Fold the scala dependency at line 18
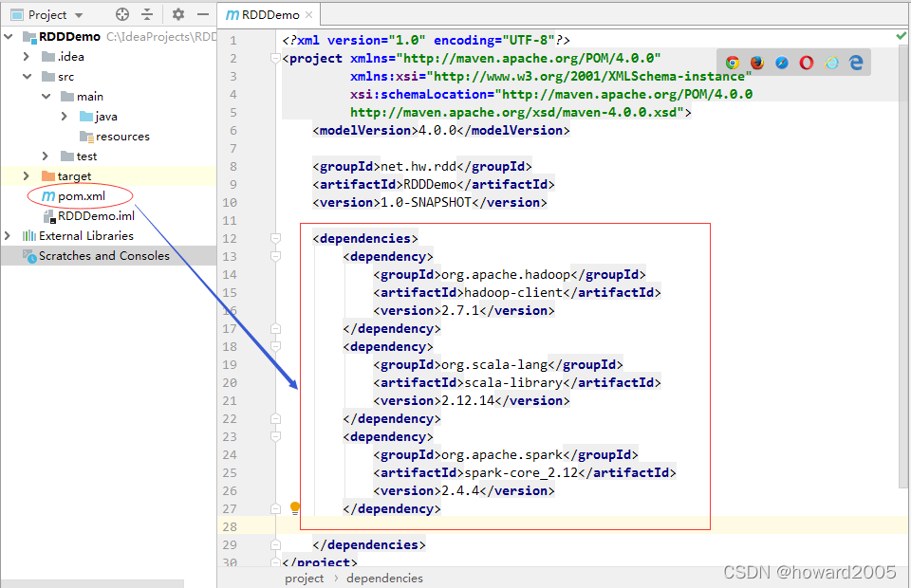The height and width of the screenshot is (588, 911). (275, 346)
